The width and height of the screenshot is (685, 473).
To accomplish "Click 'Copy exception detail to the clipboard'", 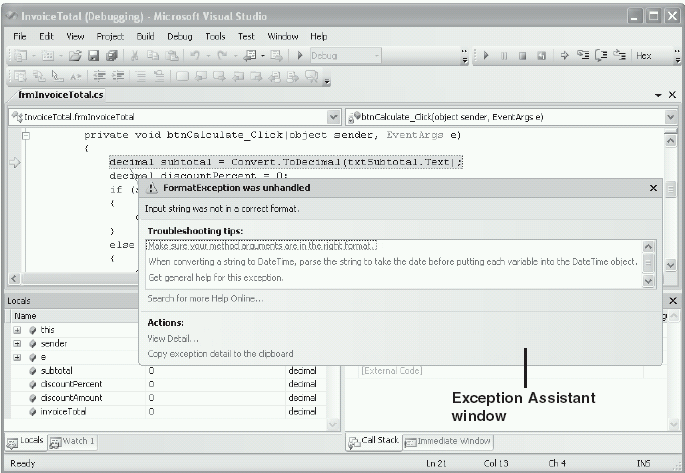I will [x=220, y=354].
